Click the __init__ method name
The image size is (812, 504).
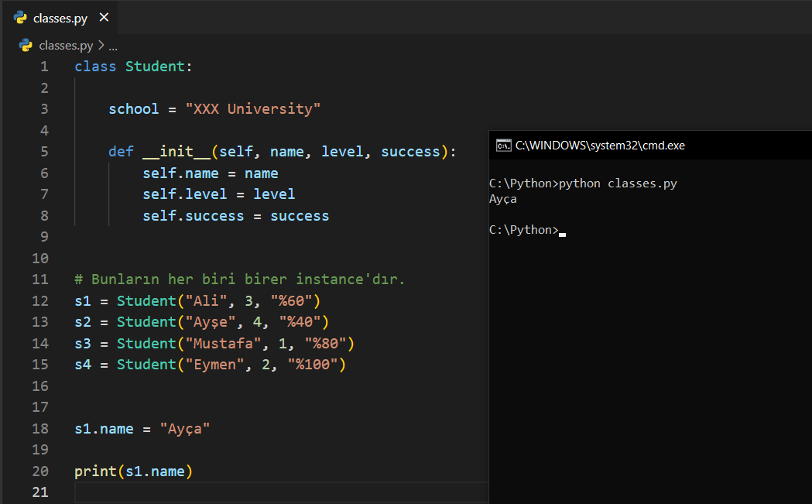[x=177, y=152]
